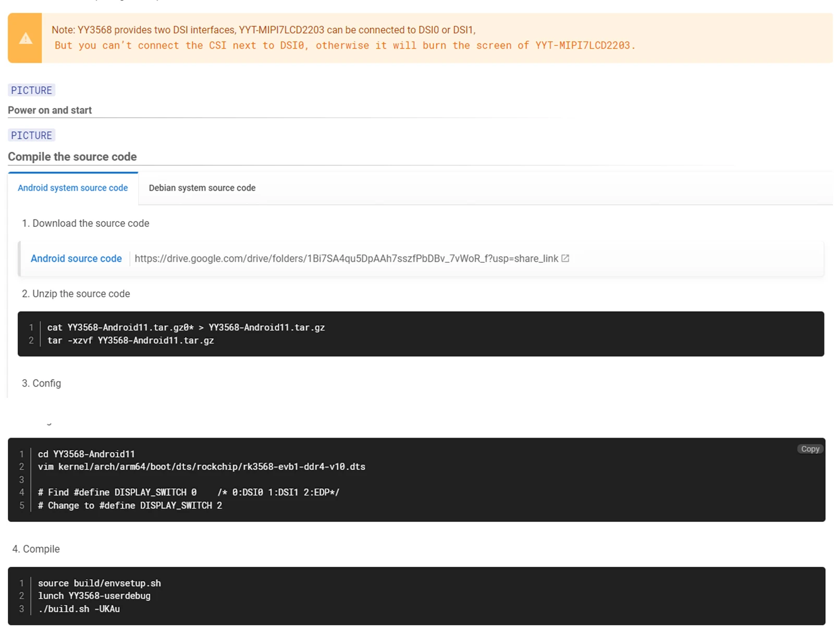This screenshot has width=834, height=644.
Task: Click the Power on and start heading
Action: tap(50, 111)
